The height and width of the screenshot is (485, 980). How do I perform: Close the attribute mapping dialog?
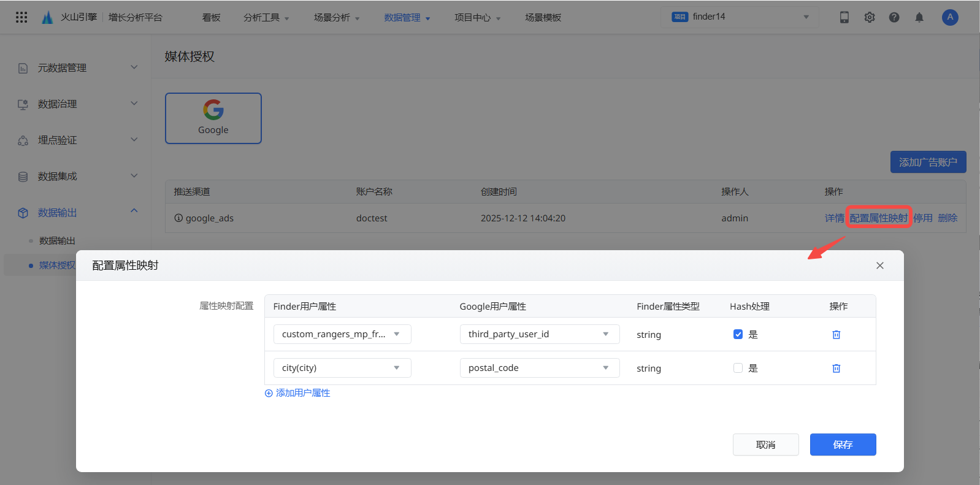[x=880, y=265]
